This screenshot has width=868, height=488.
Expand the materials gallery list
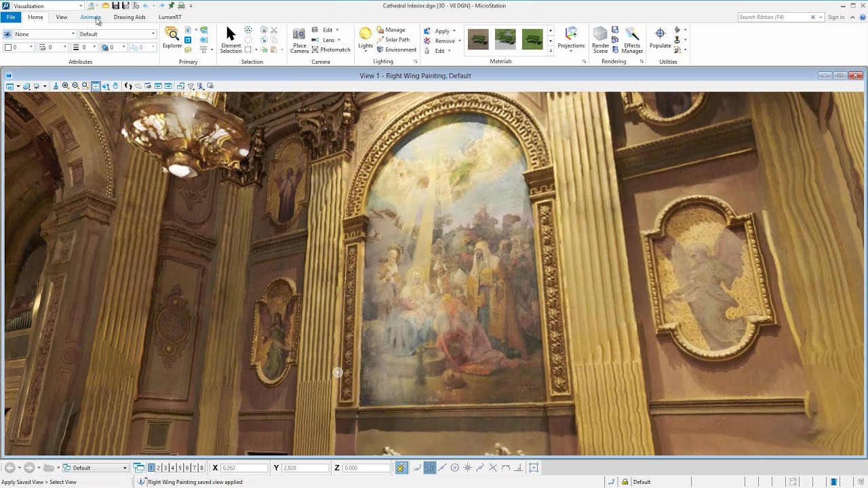[x=550, y=50]
